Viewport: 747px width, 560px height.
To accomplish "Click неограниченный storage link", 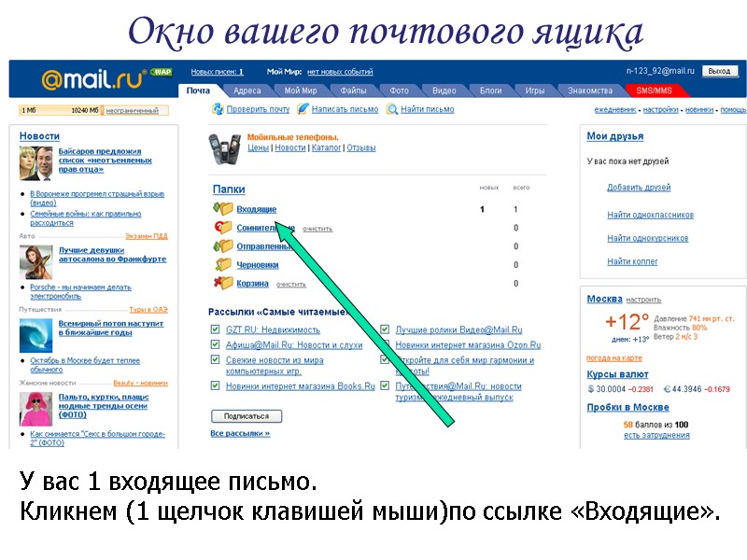I will tap(132, 110).
